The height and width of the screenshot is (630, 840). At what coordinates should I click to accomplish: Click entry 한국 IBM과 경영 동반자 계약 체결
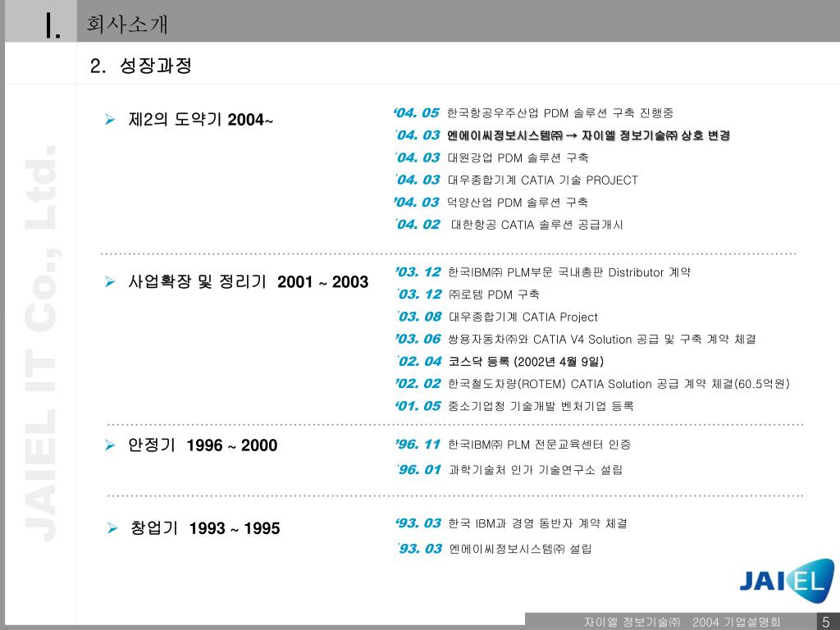[x=538, y=523]
